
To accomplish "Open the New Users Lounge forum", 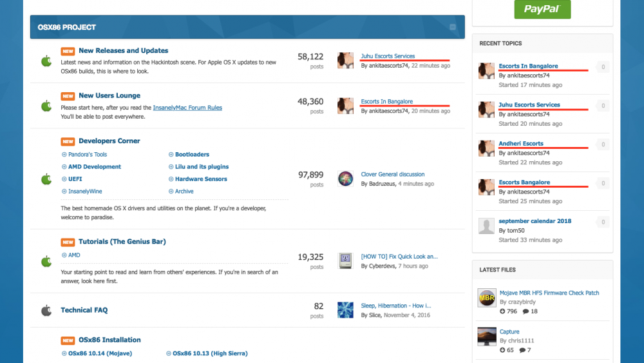I will click(x=109, y=95).
